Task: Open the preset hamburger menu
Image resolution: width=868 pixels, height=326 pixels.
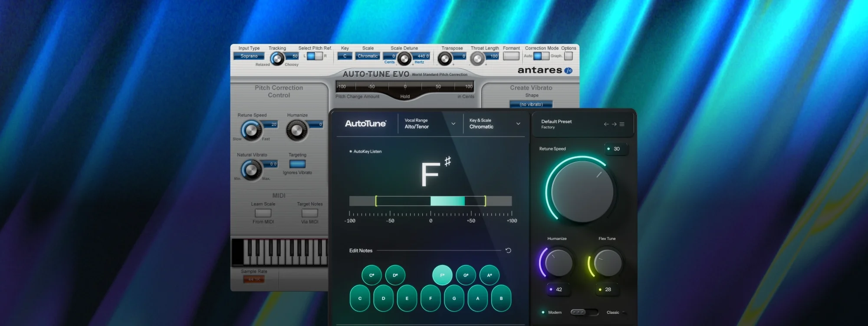Action: click(x=622, y=124)
